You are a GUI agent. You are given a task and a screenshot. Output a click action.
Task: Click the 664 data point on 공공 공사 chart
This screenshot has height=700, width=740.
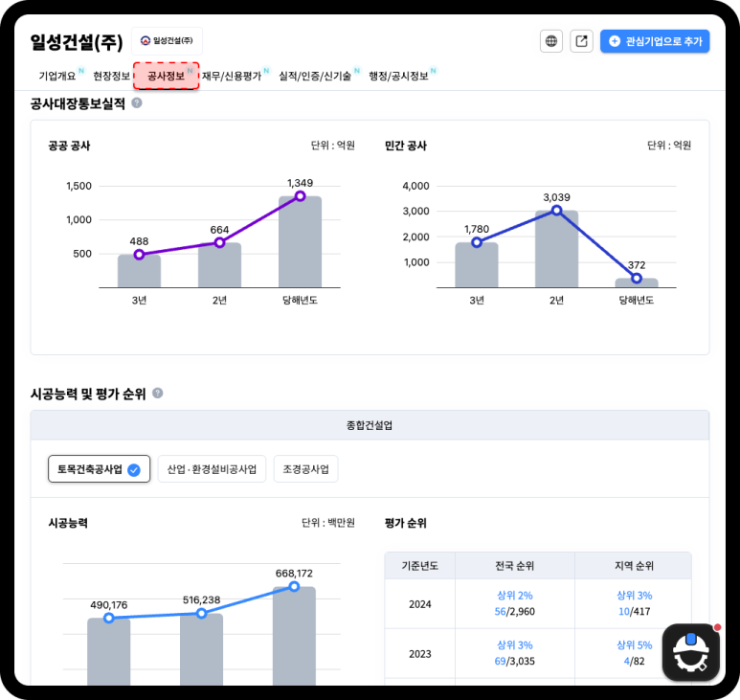click(219, 242)
